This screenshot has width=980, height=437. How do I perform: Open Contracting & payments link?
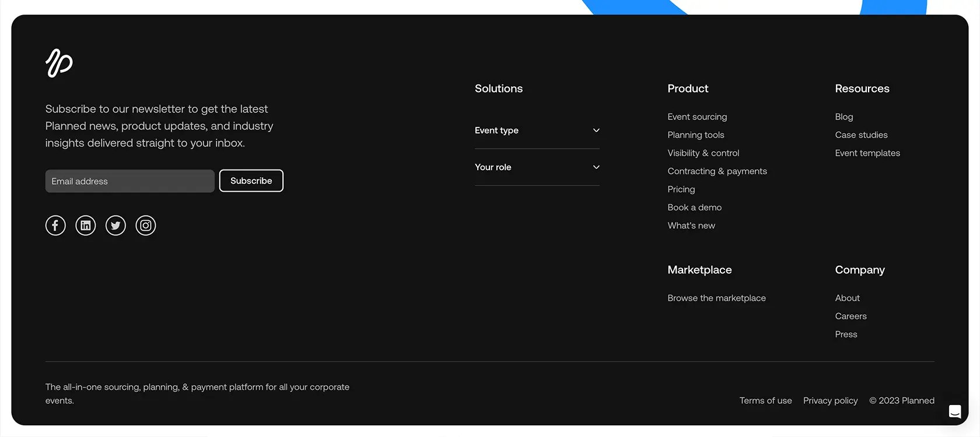(717, 171)
